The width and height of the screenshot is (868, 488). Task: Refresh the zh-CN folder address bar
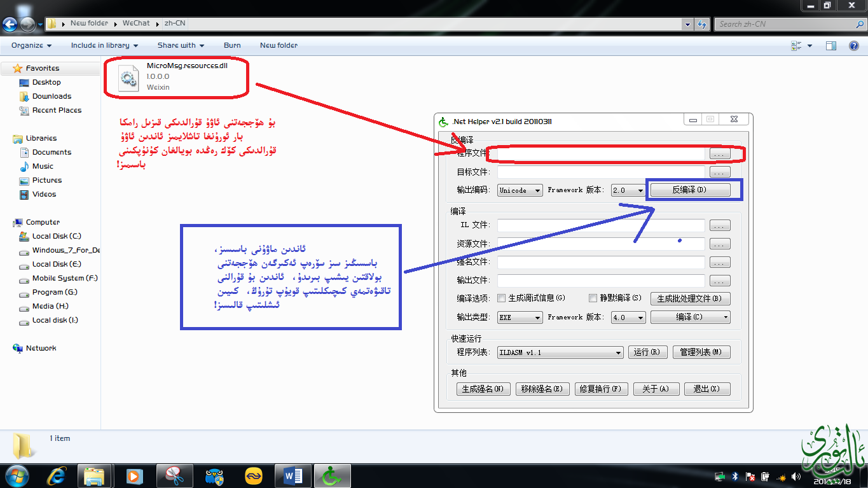coord(702,24)
